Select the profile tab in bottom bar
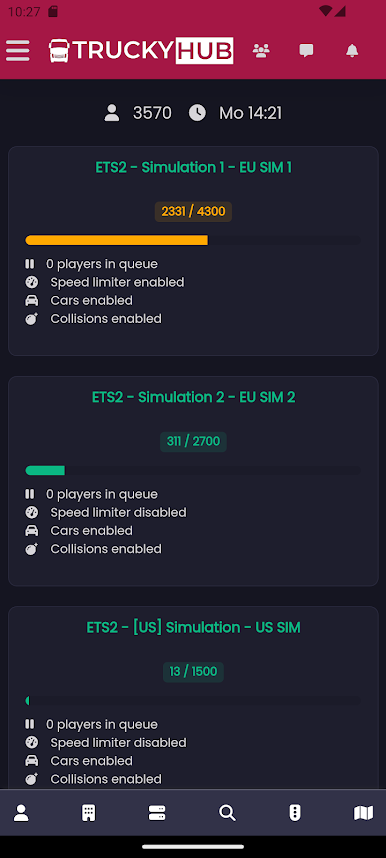Screen dimensions: 386x858 click(x=21, y=813)
